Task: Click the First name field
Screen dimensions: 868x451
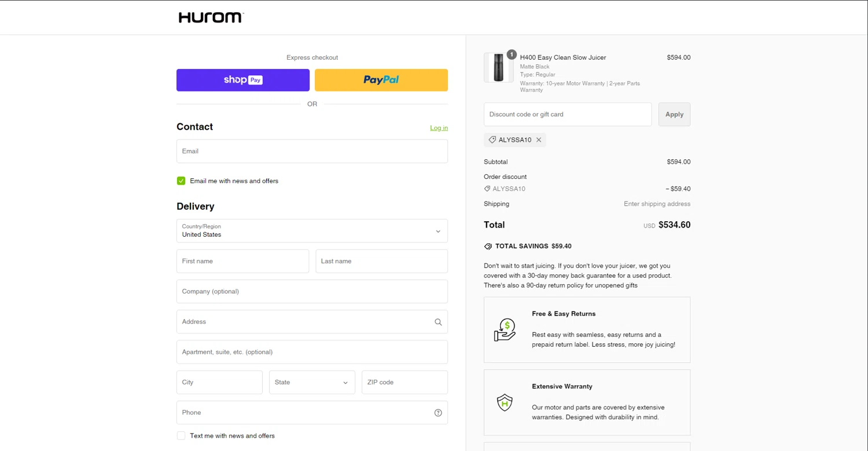Action: pyautogui.click(x=242, y=261)
